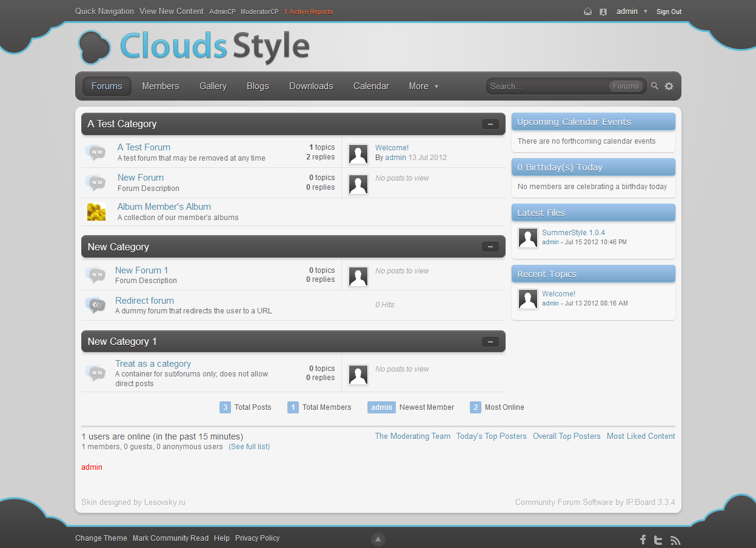Click the inbox messages icon in top bar

[587, 12]
